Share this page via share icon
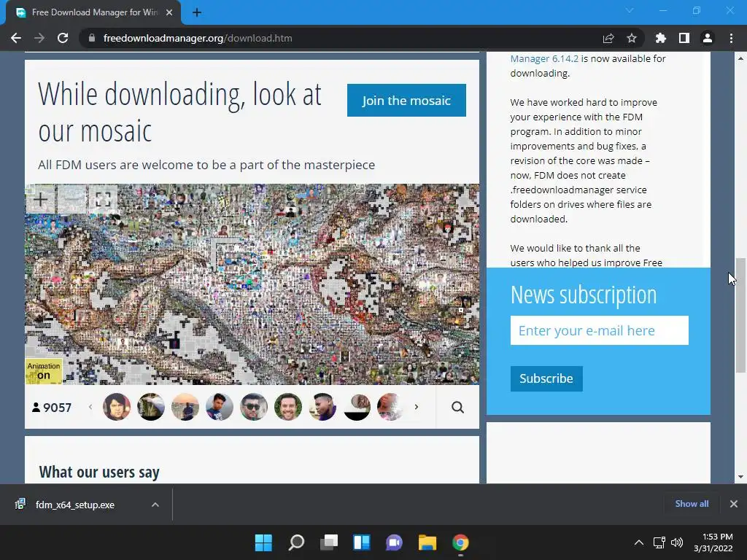 [x=608, y=38]
